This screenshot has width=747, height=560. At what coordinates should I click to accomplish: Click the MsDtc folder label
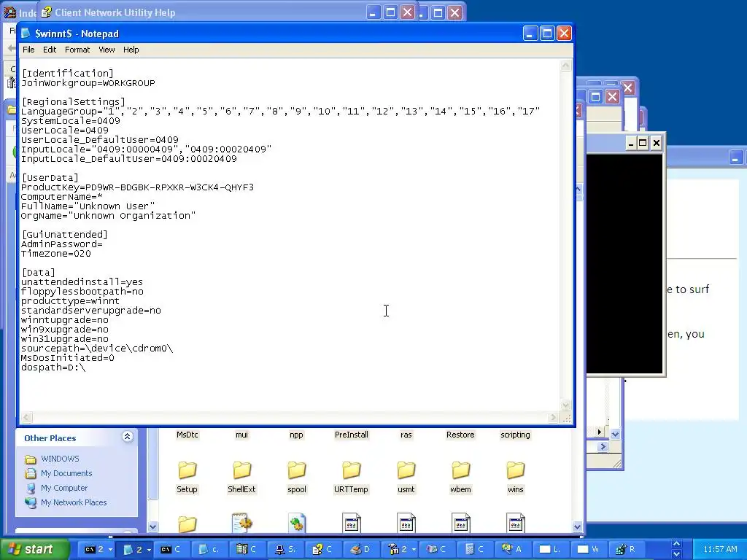[187, 435]
